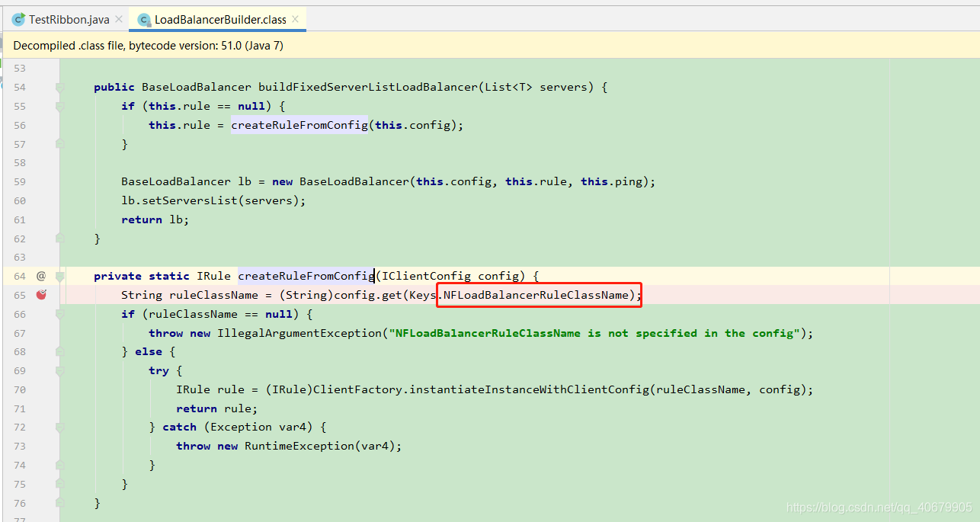
Task: Click the @ gutter marker on line 64
Action: point(41,276)
